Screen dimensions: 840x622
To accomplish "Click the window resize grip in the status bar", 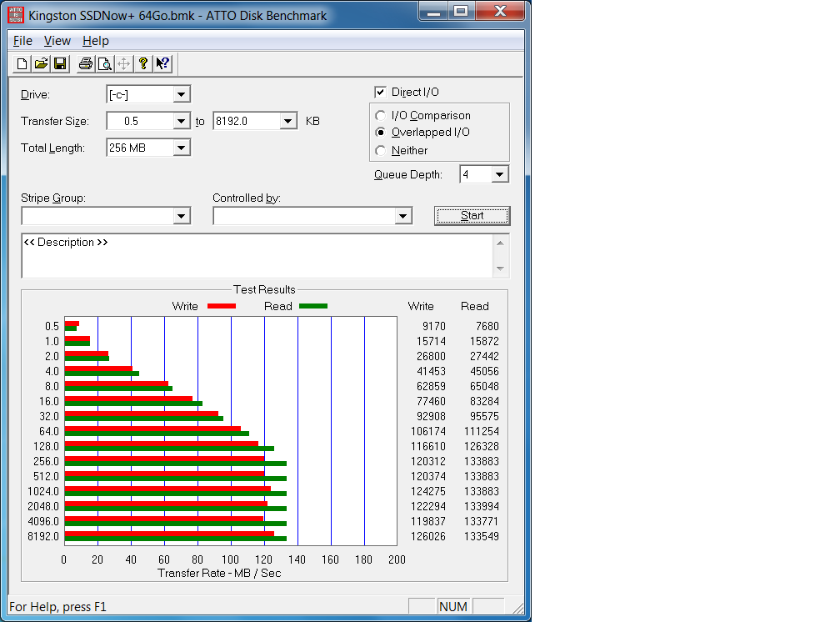I will click(518, 608).
